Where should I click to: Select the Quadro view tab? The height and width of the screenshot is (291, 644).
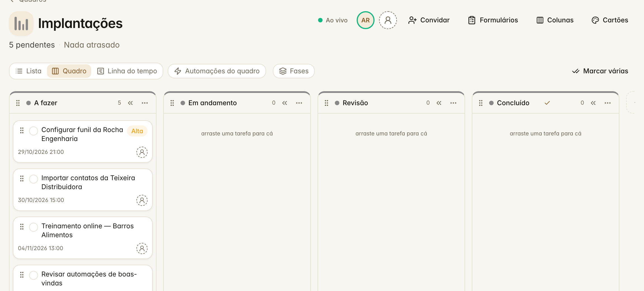click(x=69, y=71)
